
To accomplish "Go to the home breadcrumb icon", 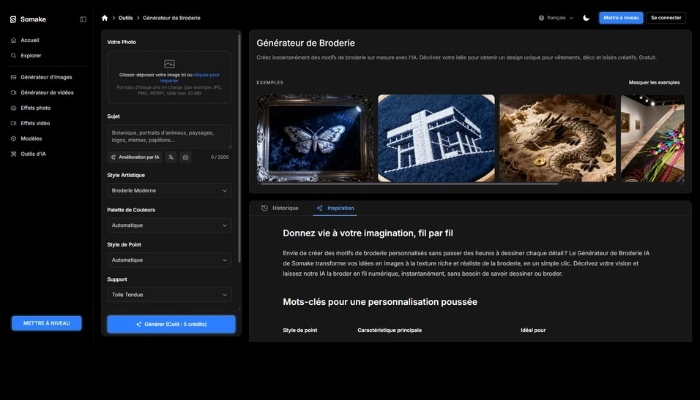I will click(104, 18).
